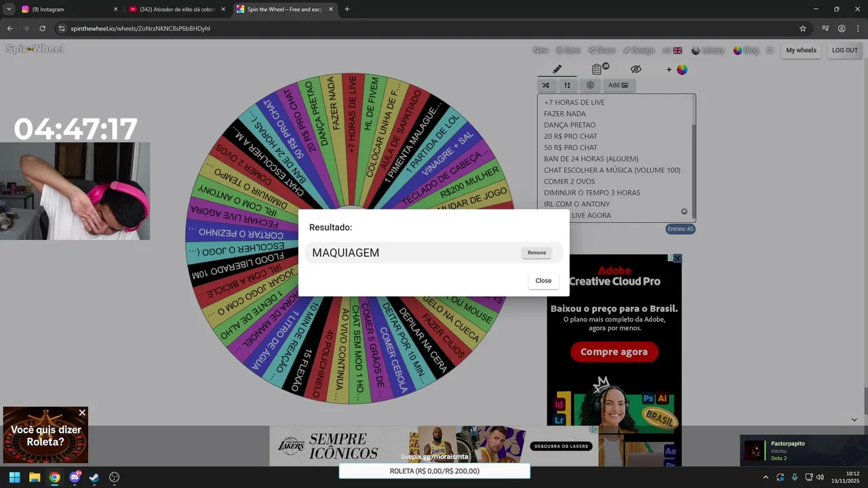Open volume control in system tray
This screenshot has height=488, width=868.
click(820, 477)
